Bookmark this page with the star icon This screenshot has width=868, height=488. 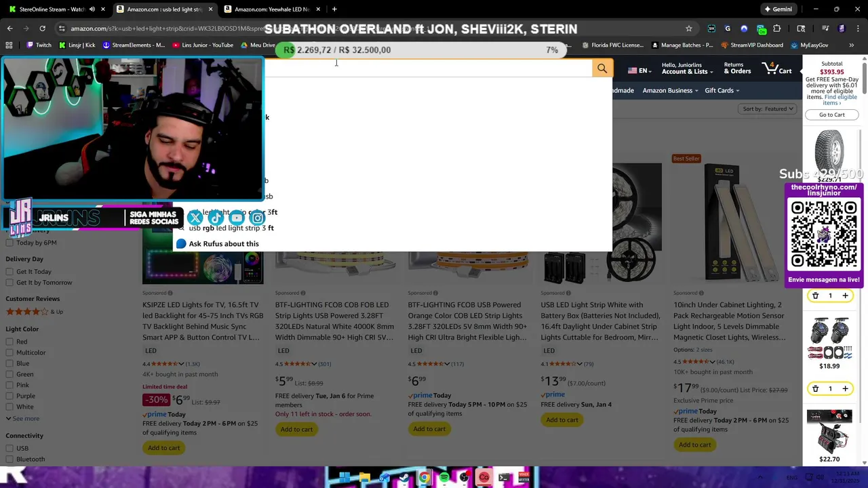click(x=689, y=28)
